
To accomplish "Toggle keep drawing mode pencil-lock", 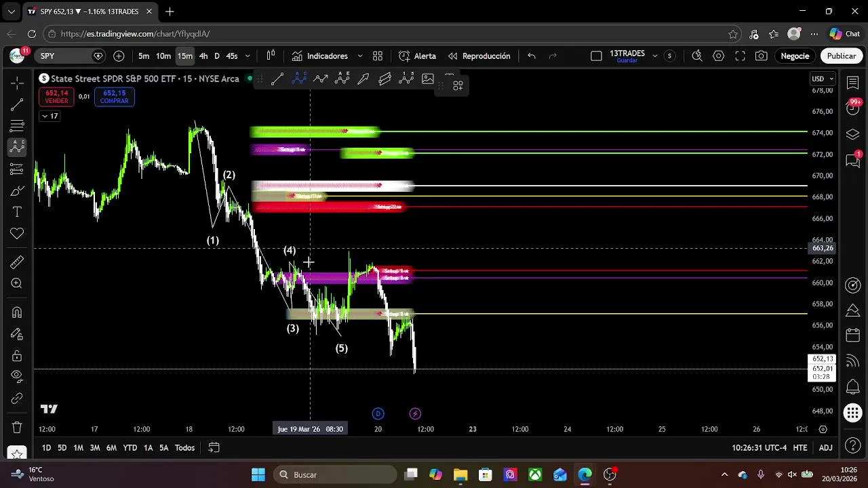I will 17,334.
